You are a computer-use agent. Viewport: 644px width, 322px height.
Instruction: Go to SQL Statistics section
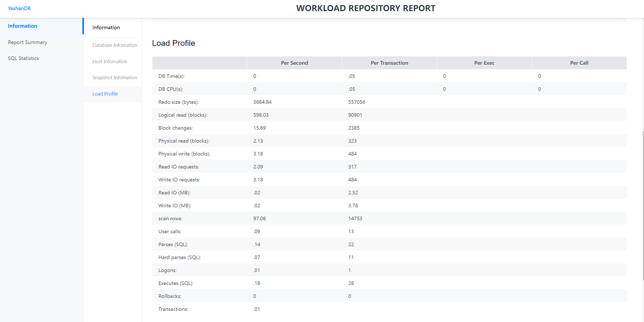tap(23, 58)
